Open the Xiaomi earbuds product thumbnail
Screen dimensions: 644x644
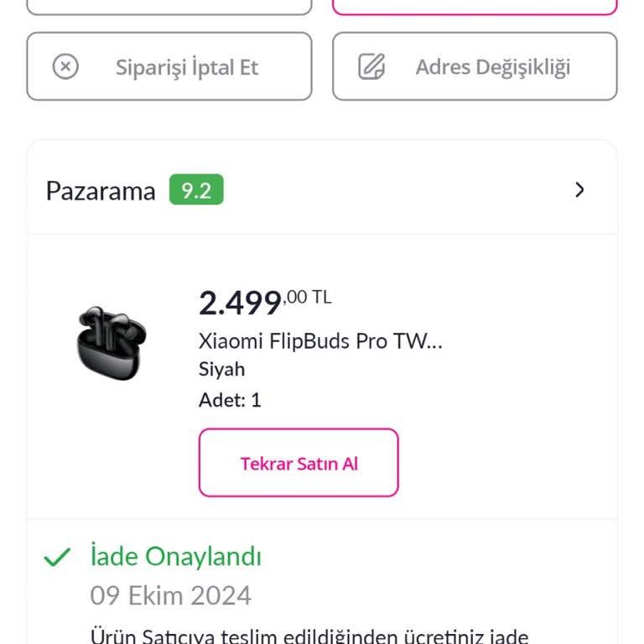pyautogui.click(x=112, y=343)
